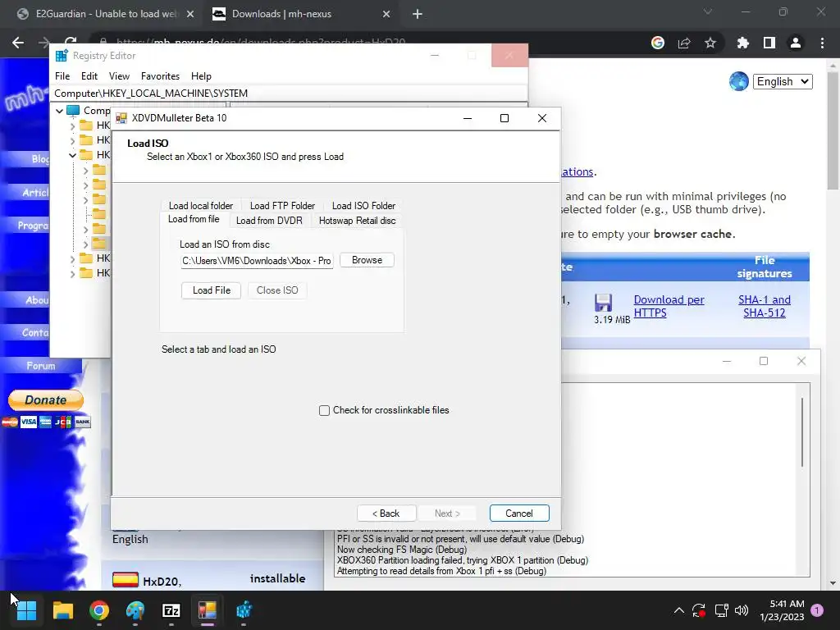
Task: Switch to E2Guardian browser tab
Action: click(x=106, y=14)
